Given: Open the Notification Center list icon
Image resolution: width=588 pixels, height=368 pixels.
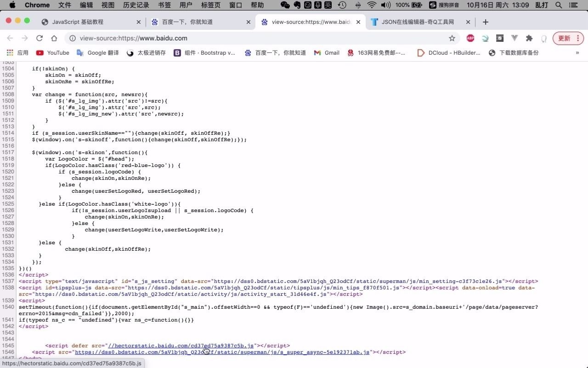Looking at the screenshot, I should point(573,5).
